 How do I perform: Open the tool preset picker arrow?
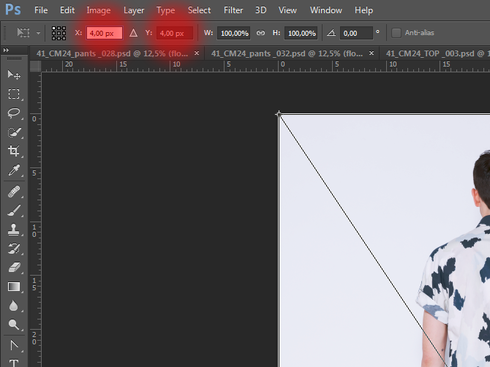click(x=38, y=33)
